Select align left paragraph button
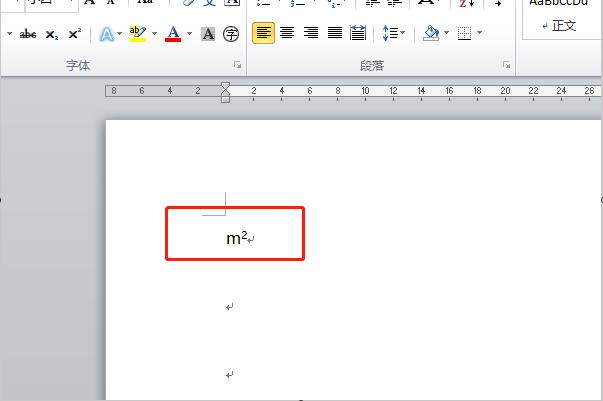The image size is (603, 401). coord(263,33)
